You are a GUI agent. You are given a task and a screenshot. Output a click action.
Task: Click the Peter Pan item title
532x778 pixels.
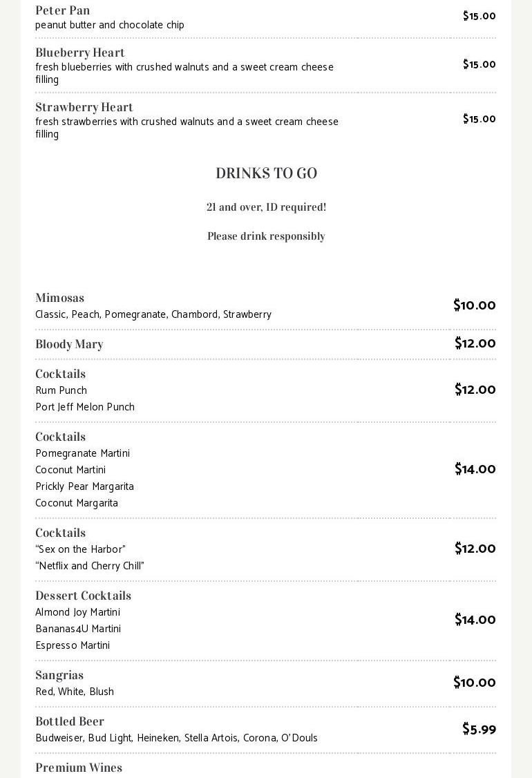pyautogui.click(x=62, y=10)
